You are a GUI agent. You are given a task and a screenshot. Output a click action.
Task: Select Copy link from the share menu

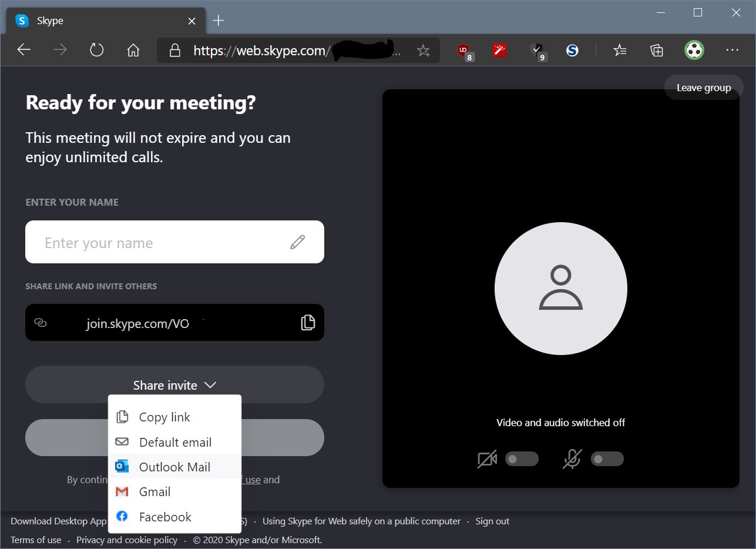pos(174,417)
